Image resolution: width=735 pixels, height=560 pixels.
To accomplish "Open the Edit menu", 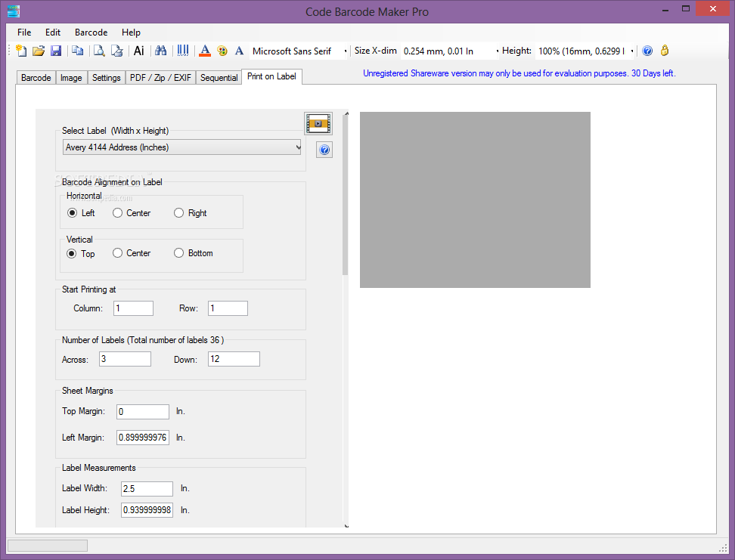I will pos(53,32).
